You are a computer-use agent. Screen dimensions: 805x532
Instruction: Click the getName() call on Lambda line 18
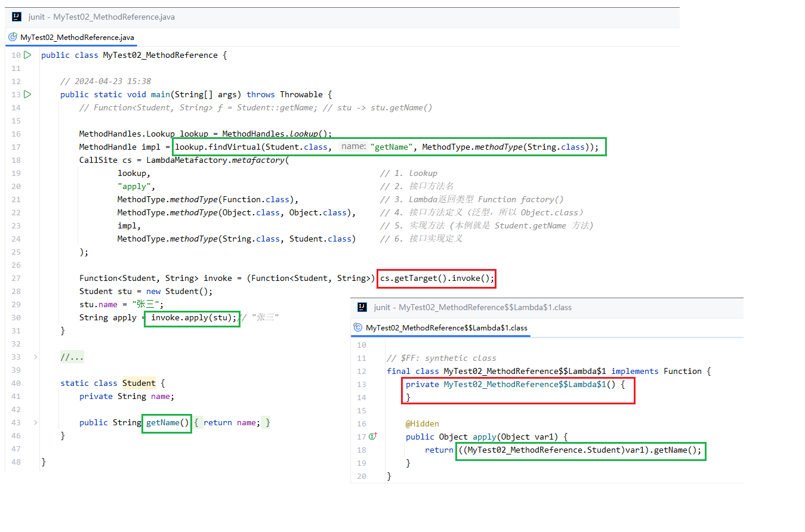676,450
